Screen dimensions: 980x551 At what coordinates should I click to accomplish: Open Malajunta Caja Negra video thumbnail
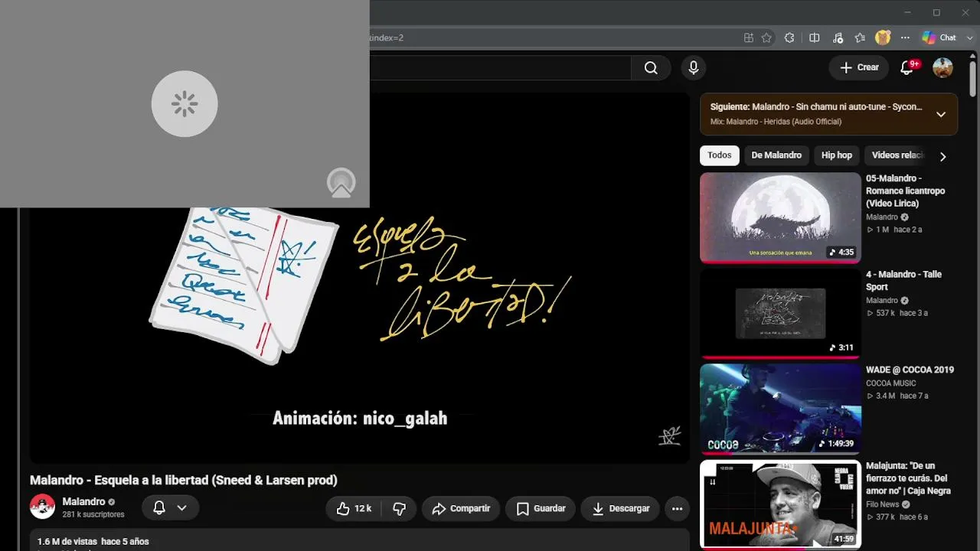pyautogui.click(x=780, y=504)
